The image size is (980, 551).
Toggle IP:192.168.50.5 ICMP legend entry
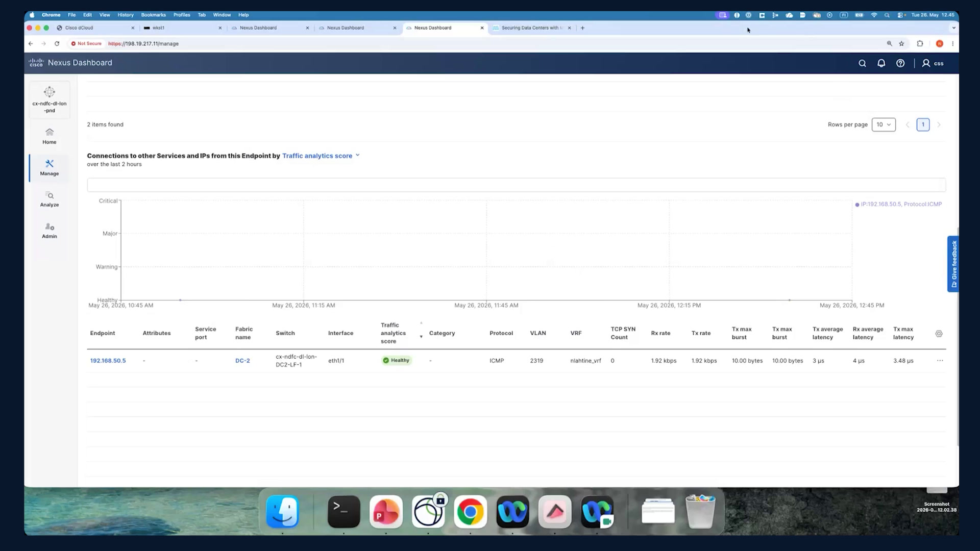click(898, 204)
